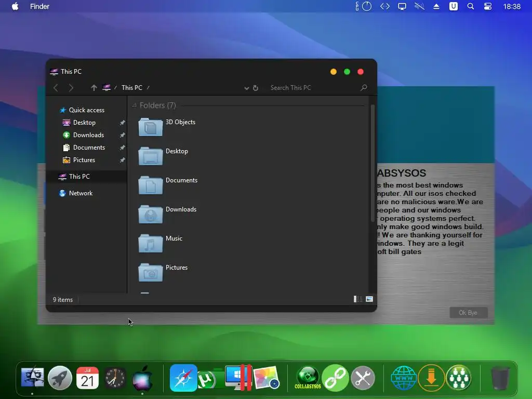Open the green chain link app
532x399 pixels.
335,378
